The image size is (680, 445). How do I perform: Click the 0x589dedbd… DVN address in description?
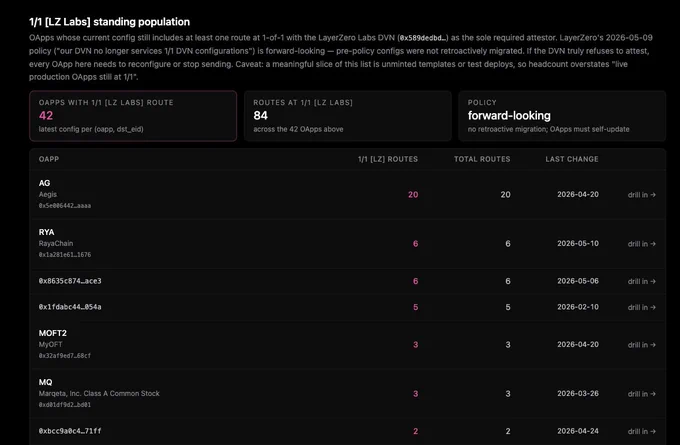point(423,38)
